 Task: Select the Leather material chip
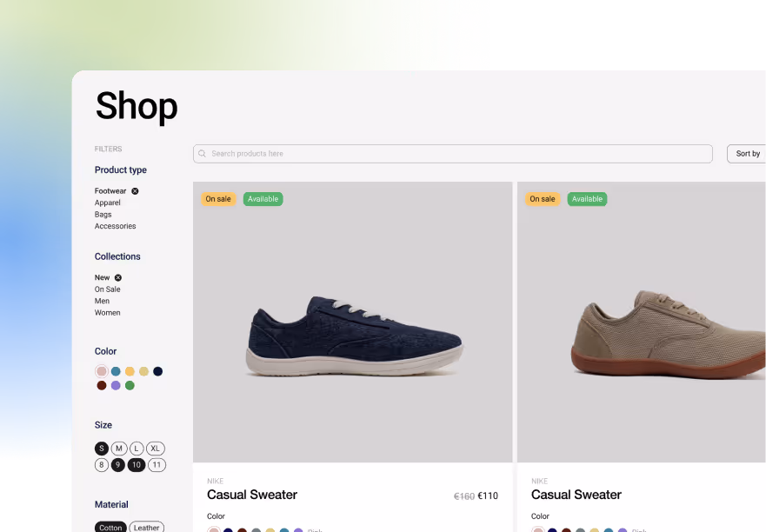[146, 527]
